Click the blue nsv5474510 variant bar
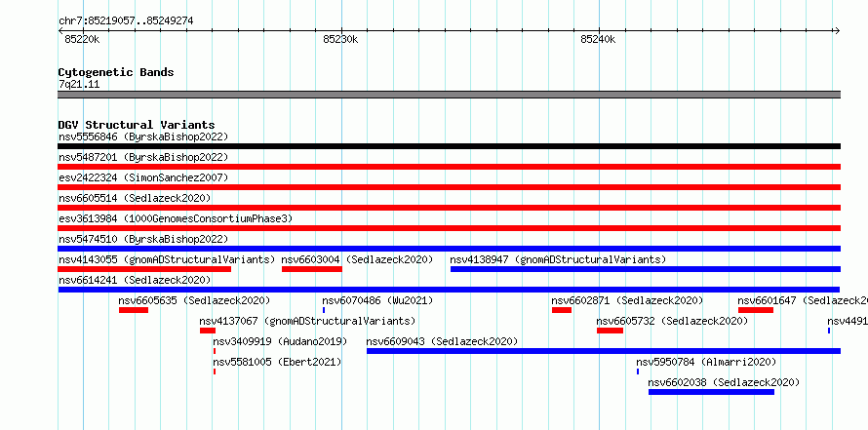The image size is (868, 430). [449, 249]
